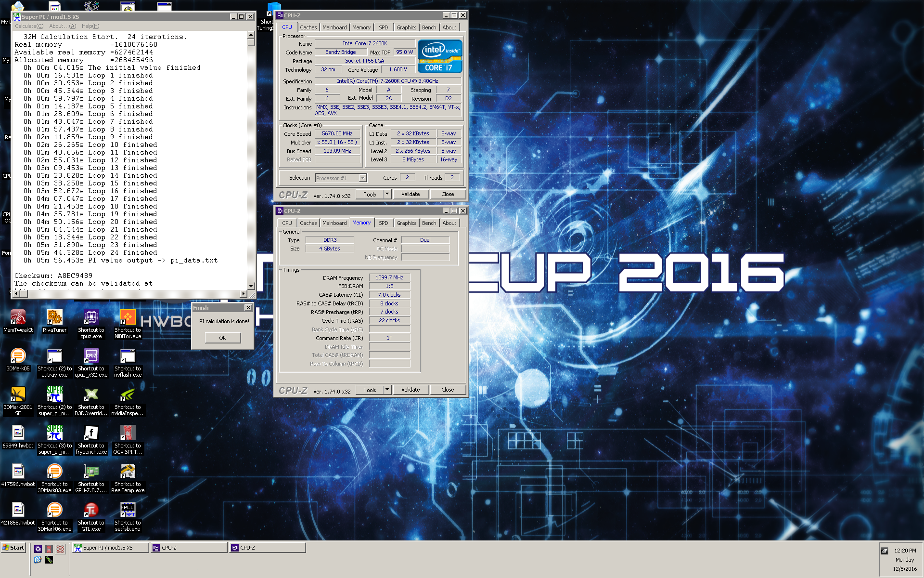The height and width of the screenshot is (578, 924).
Task: Click DRAM Frequency value 1099.7 MHz
Action: (x=389, y=277)
